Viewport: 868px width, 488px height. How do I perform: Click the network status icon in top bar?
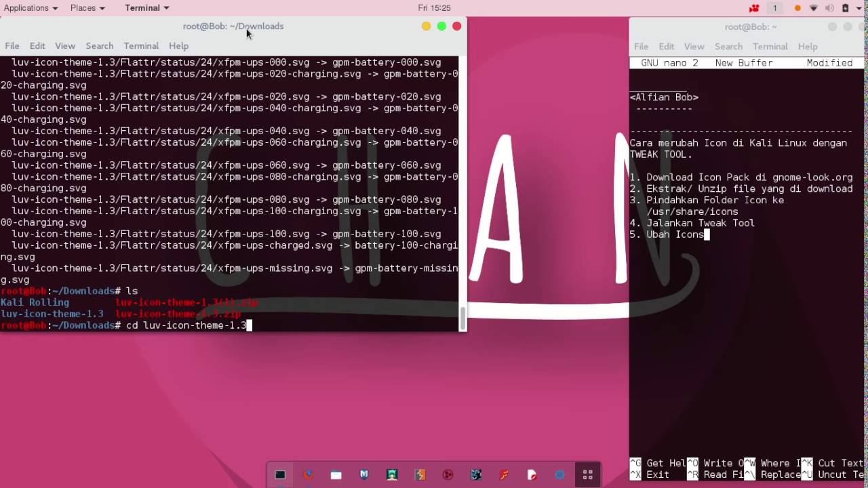[814, 7]
